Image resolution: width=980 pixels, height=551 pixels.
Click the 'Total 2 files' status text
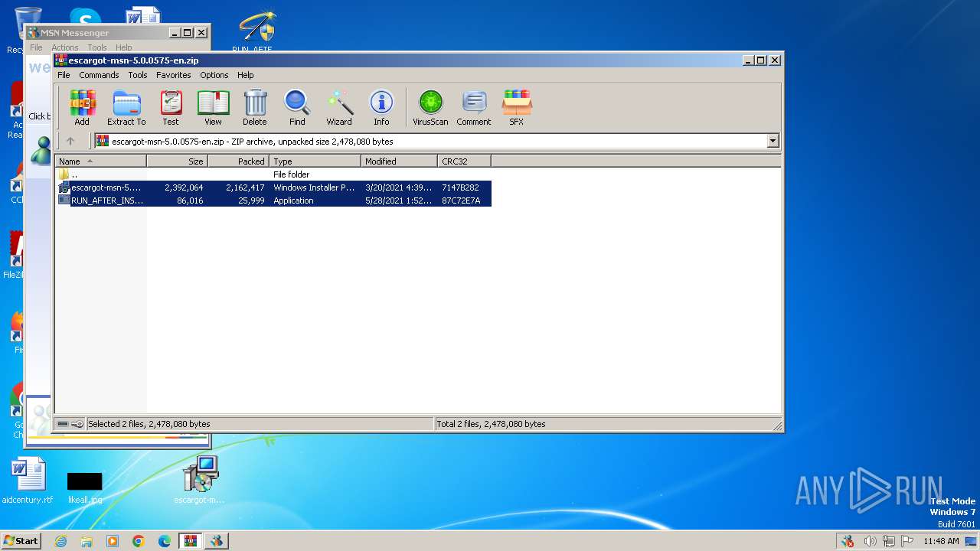click(491, 424)
